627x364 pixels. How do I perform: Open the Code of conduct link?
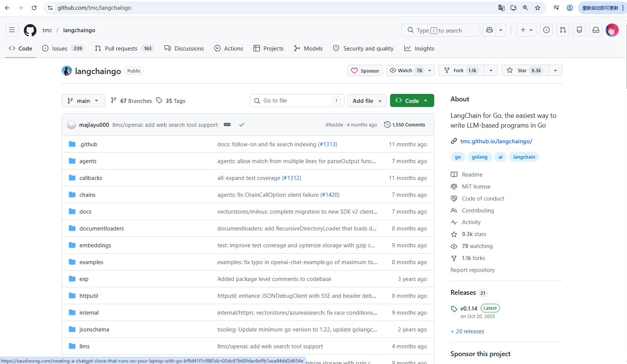coord(483,199)
